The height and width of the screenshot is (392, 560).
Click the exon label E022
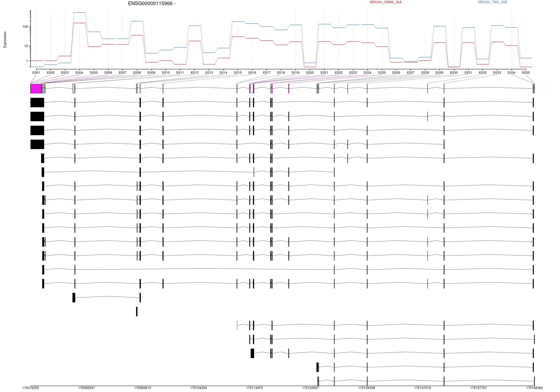pyautogui.click(x=339, y=73)
